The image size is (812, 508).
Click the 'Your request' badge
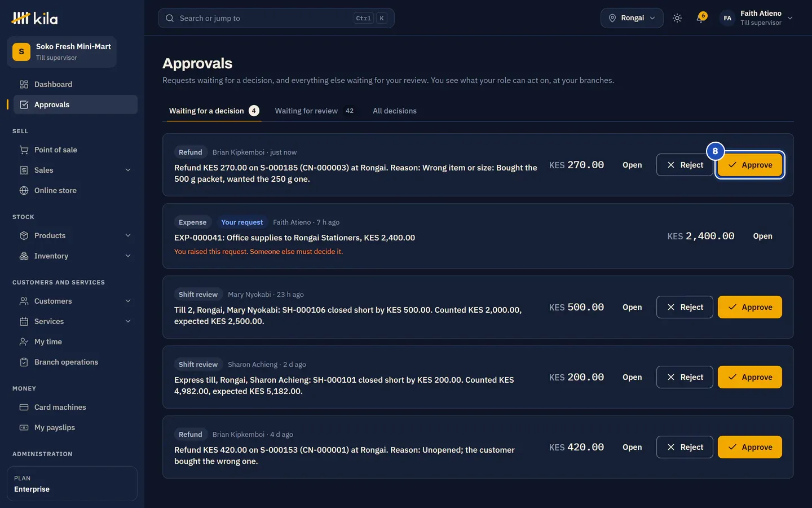[242, 222]
